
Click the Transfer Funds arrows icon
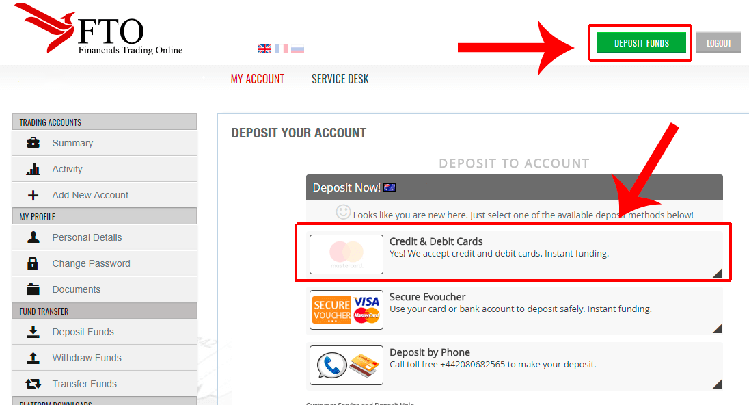coord(33,384)
